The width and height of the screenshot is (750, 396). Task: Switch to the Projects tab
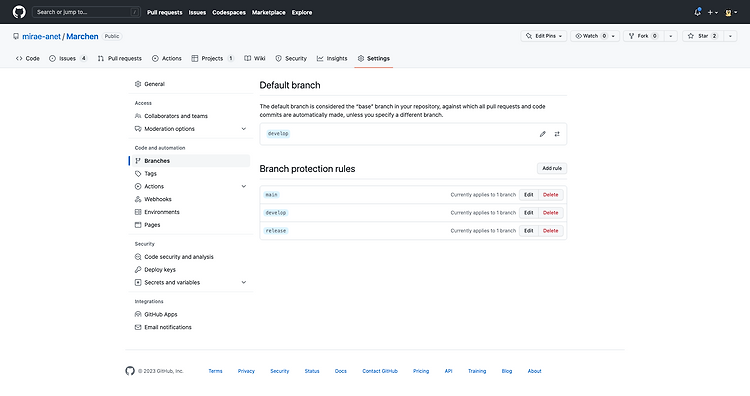212,58
